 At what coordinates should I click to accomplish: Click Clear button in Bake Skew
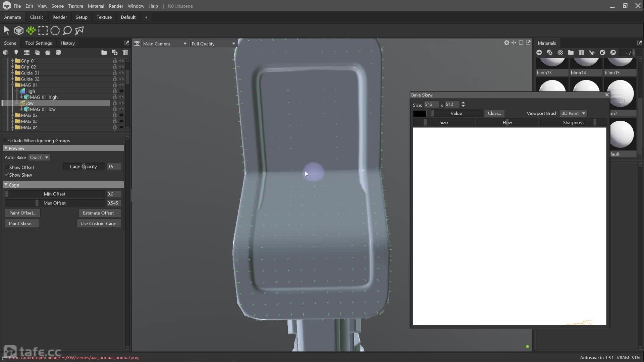[494, 113]
